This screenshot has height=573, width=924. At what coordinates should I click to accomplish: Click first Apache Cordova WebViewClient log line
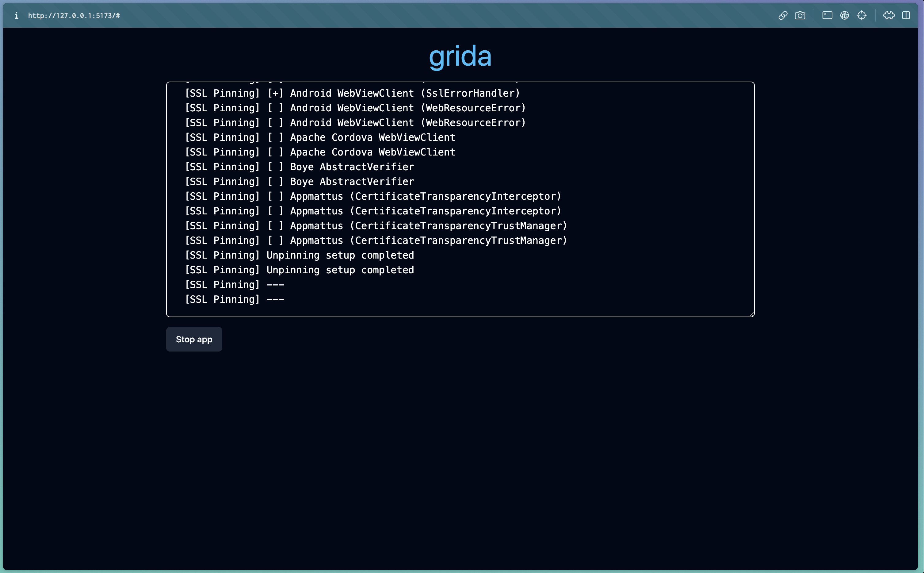[x=320, y=137]
